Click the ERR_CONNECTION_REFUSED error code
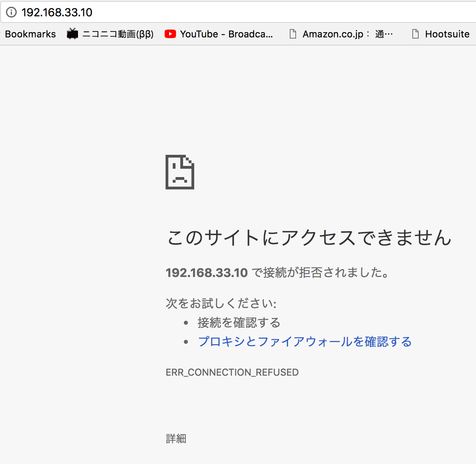The height and width of the screenshot is (464, 476). pyautogui.click(x=232, y=372)
